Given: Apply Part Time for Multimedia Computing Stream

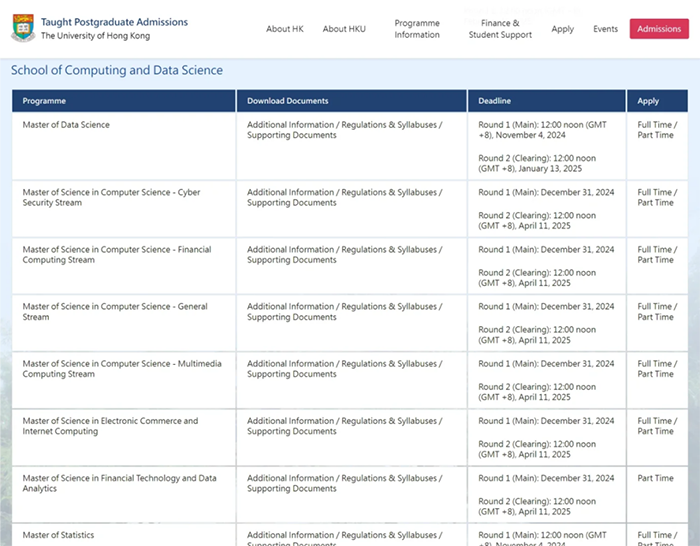Looking at the screenshot, I should (655, 374).
